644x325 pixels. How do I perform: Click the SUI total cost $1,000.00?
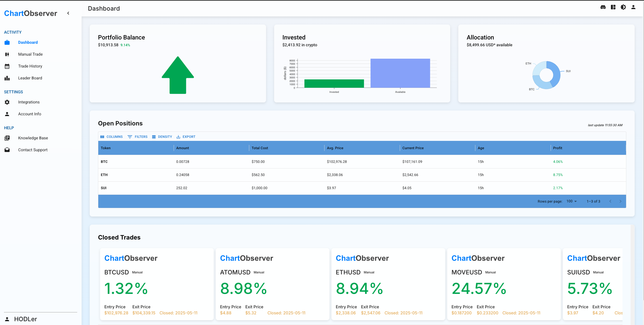click(259, 188)
